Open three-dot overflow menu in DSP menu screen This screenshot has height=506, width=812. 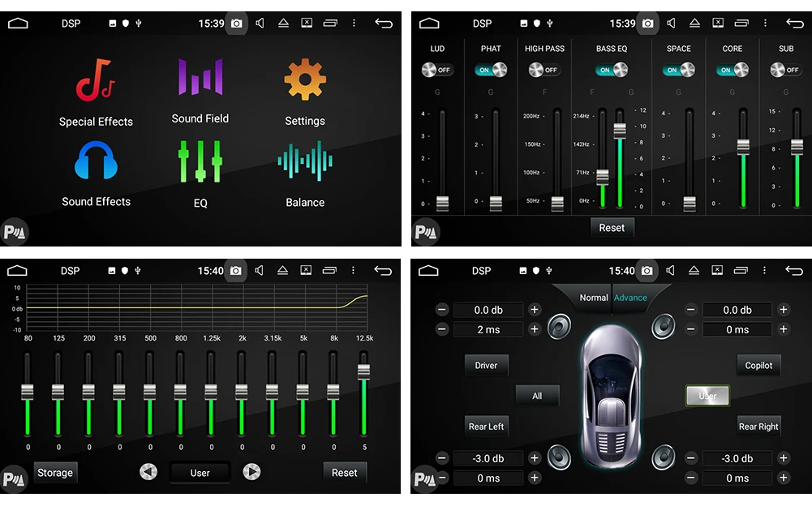[354, 24]
